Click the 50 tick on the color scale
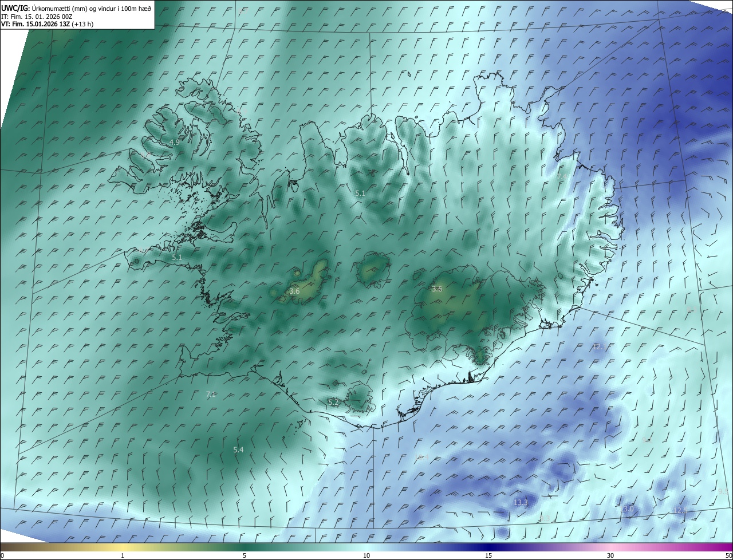The image size is (733, 560). coord(728,555)
